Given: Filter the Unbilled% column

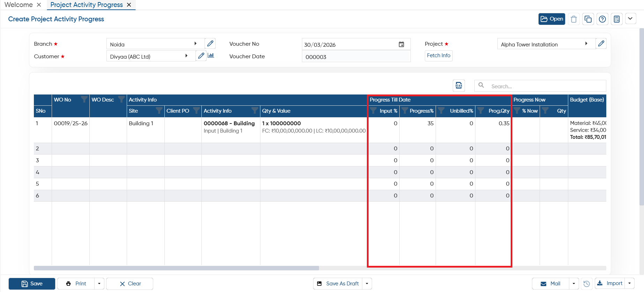Looking at the screenshot, I should (x=441, y=111).
